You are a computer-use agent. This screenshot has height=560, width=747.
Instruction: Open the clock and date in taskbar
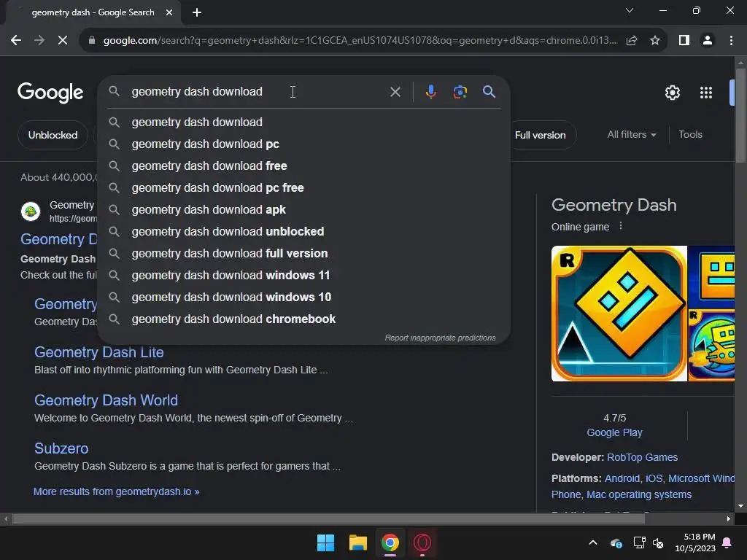[x=695, y=542]
